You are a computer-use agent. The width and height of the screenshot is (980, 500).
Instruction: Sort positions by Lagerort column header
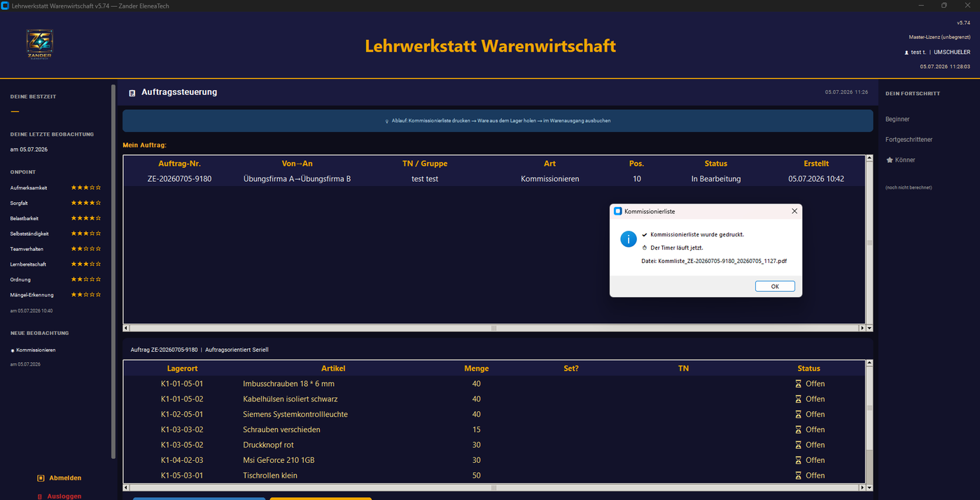click(x=182, y=369)
